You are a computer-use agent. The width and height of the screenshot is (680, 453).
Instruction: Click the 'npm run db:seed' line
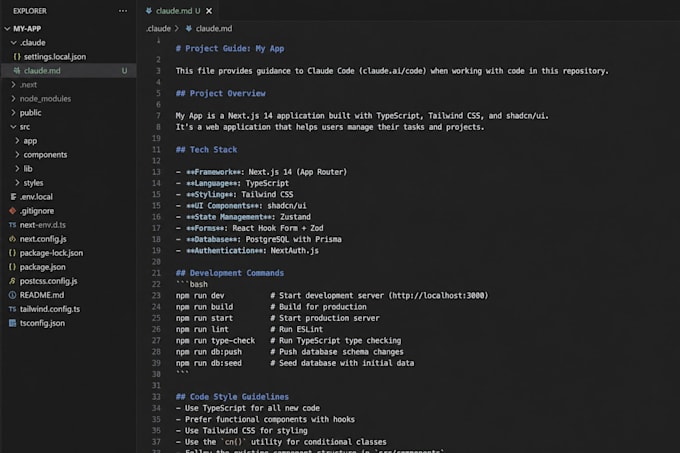point(295,363)
